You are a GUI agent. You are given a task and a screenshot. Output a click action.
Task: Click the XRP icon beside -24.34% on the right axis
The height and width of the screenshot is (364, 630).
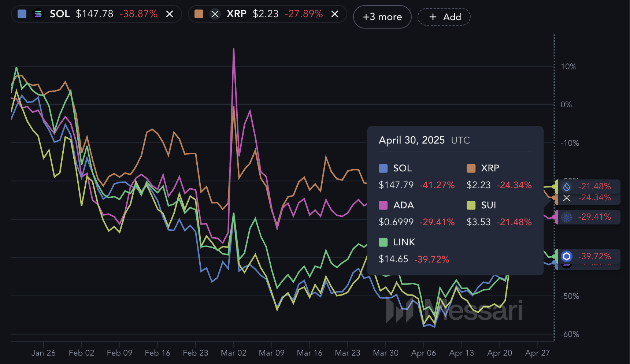coord(567,198)
